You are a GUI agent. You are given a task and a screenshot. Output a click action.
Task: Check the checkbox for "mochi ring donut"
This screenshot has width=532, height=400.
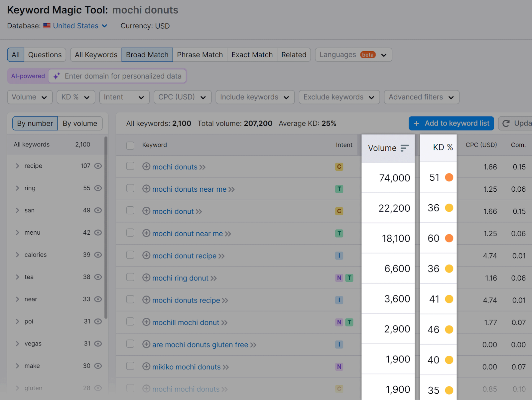pyautogui.click(x=130, y=278)
